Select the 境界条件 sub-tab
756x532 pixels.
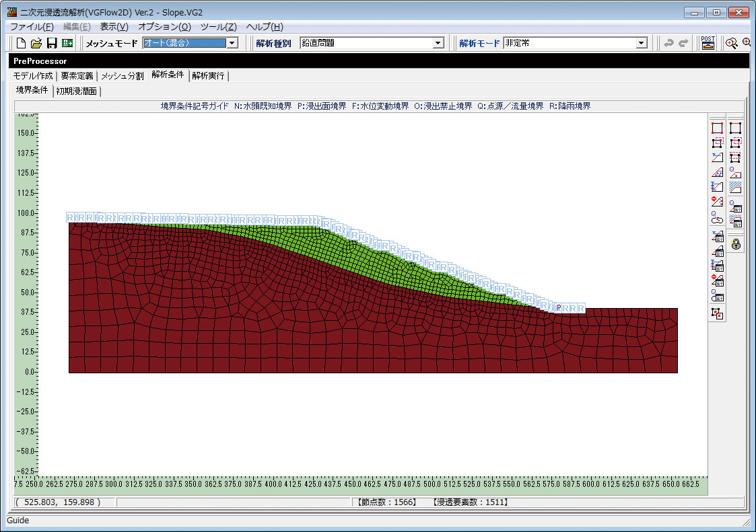pos(32,90)
